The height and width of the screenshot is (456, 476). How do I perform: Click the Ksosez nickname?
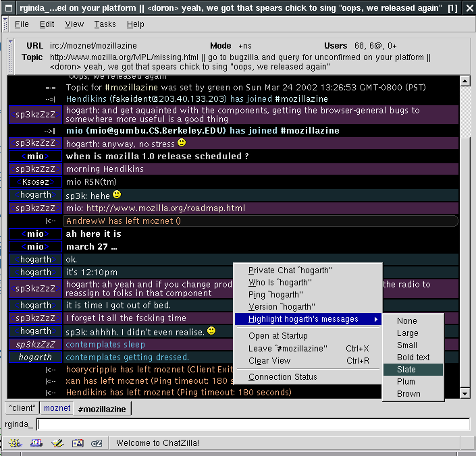(x=36, y=182)
